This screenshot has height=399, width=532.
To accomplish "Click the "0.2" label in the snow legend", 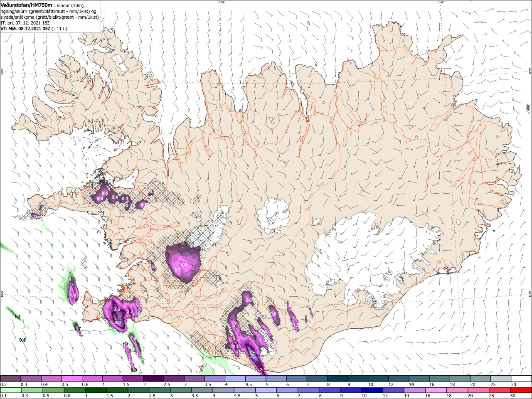I will (3, 384).
